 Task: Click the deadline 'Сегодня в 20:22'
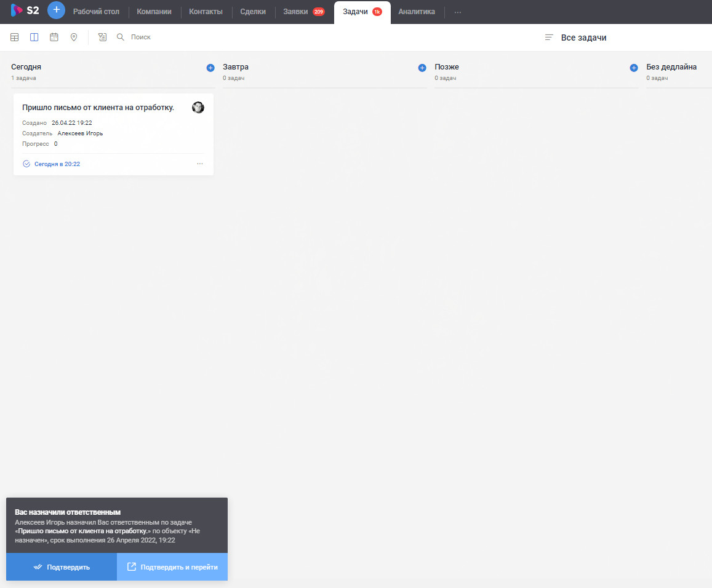click(57, 164)
